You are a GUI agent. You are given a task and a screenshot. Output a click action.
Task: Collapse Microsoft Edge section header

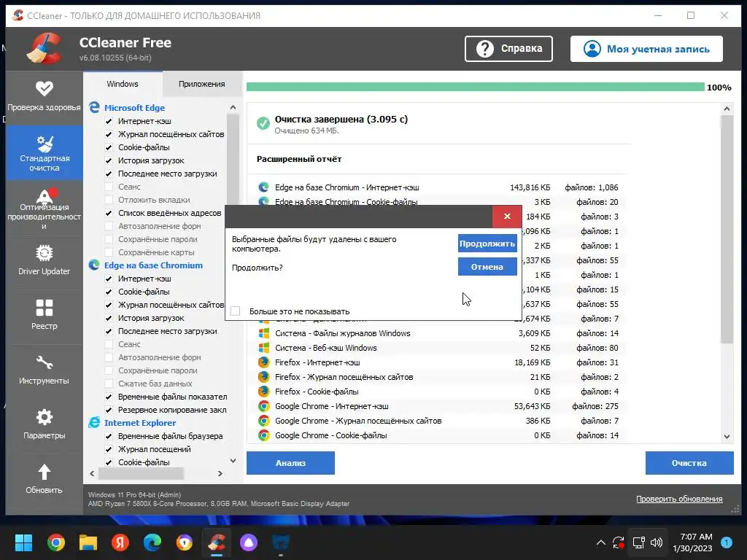[x=134, y=108]
